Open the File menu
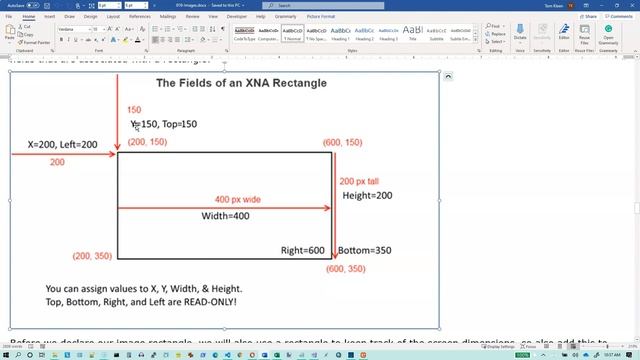640x360 pixels. (9, 16)
